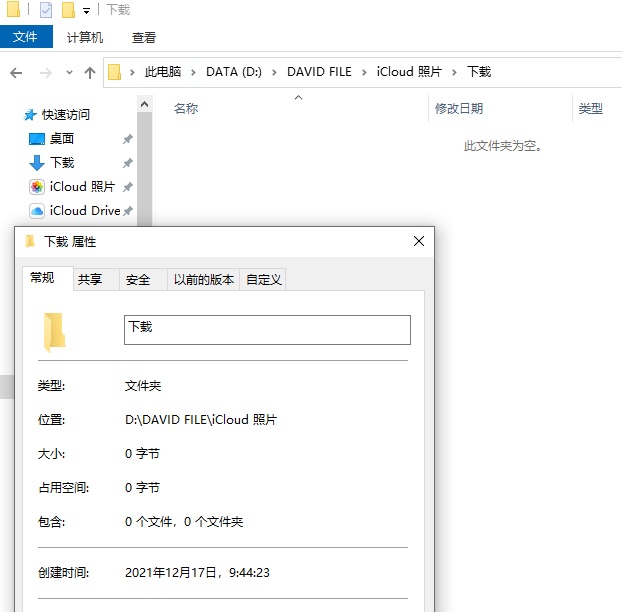The width and height of the screenshot is (622, 612).
Task: Expand the chevron after DATA (D:) in breadcrumb
Action: click(x=274, y=72)
